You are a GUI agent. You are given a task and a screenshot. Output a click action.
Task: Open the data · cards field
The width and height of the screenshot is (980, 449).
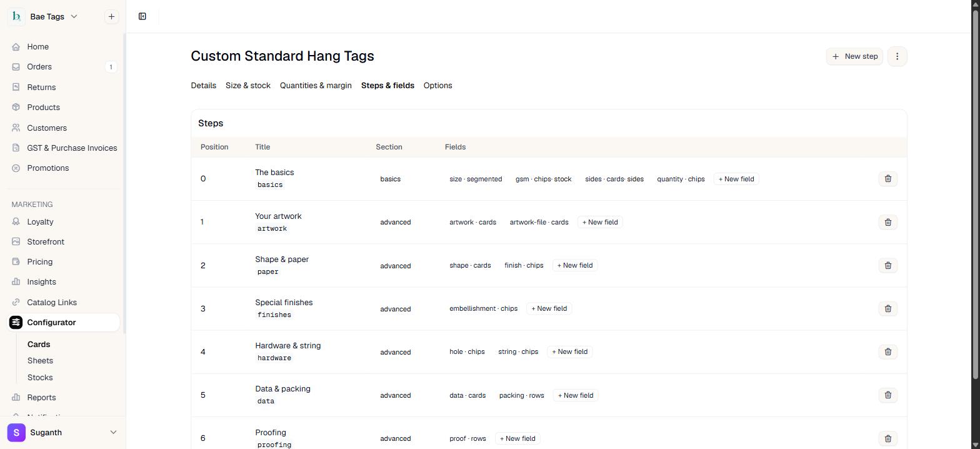click(467, 395)
